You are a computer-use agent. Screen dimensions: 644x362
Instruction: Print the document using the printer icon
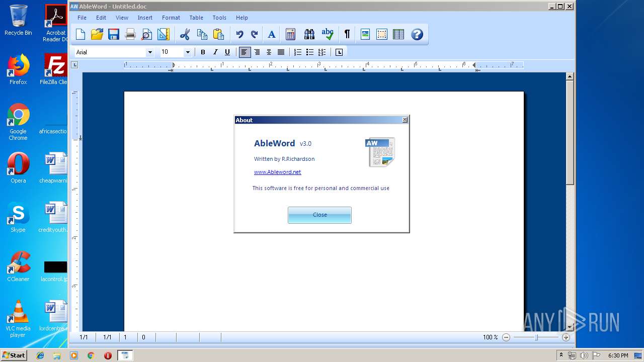130,34
